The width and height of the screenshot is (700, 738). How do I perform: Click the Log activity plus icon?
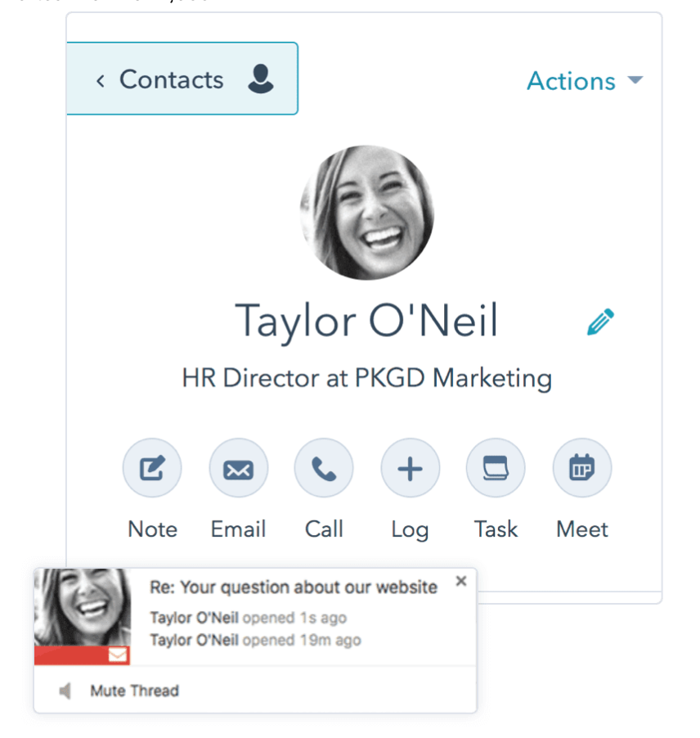point(411,468)
